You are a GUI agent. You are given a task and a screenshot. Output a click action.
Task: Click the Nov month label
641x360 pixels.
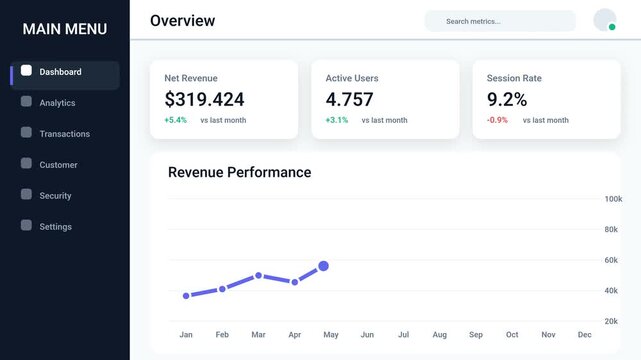coord(548,335)
